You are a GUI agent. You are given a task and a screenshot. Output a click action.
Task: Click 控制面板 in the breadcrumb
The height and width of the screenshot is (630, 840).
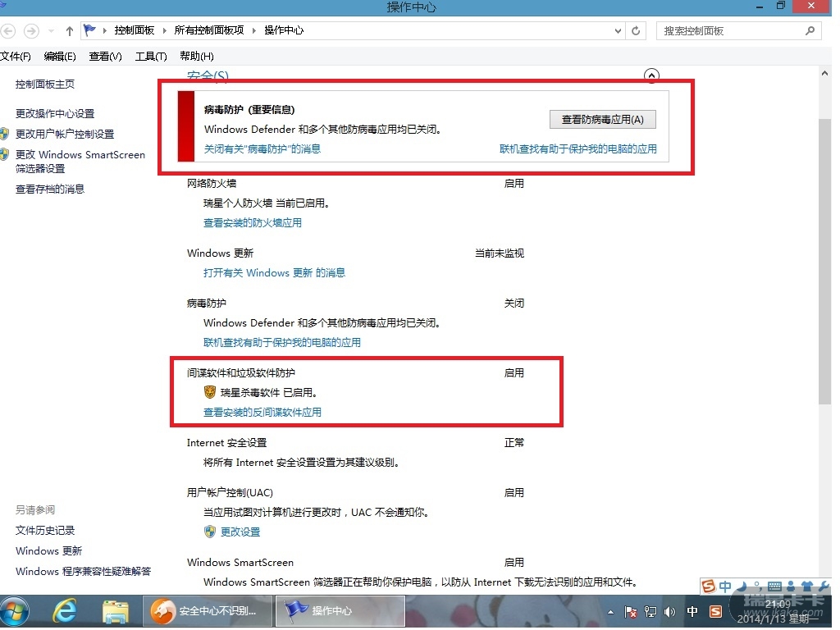coord(134,30)
